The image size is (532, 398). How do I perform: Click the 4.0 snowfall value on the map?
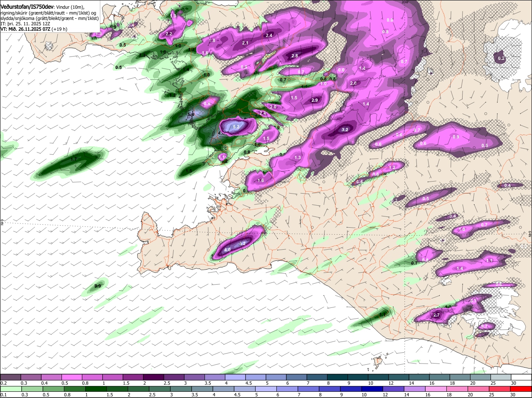pyautogui.click(x=227, y=250)
